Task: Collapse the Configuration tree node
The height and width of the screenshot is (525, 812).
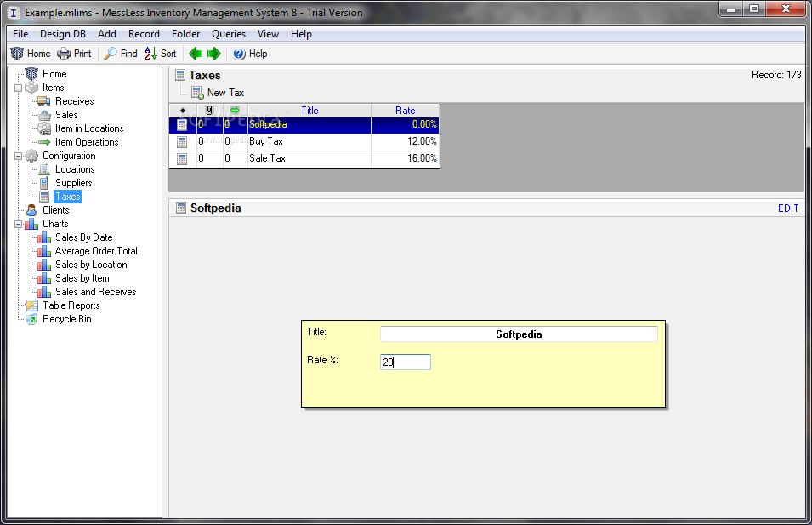Action: pos(18,156)
